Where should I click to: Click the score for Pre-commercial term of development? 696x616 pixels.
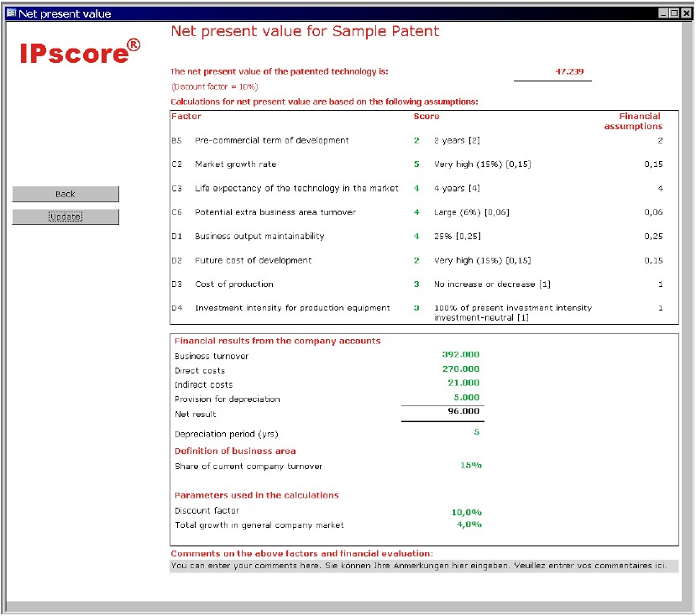416,141
